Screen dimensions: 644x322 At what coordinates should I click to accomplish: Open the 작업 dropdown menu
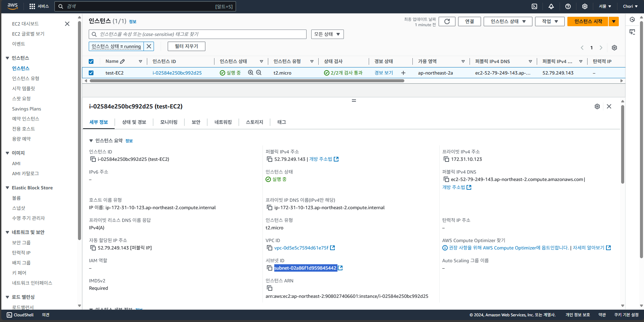[550, 21]
